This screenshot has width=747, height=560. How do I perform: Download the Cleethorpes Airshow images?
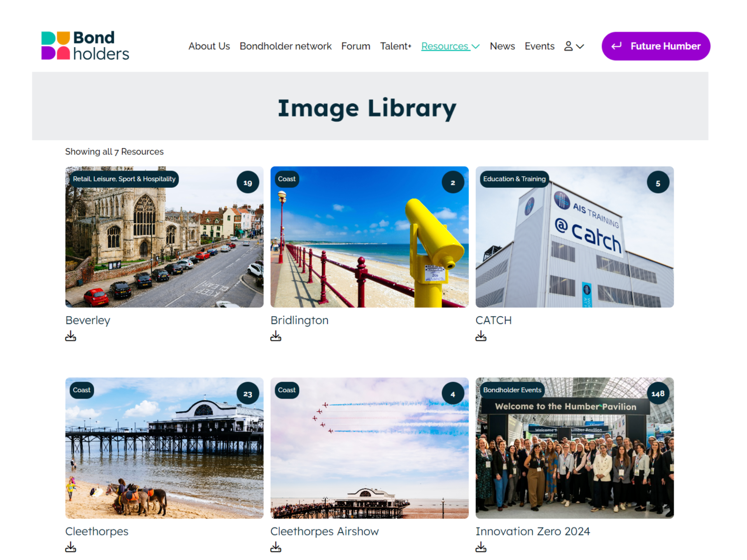275,547
